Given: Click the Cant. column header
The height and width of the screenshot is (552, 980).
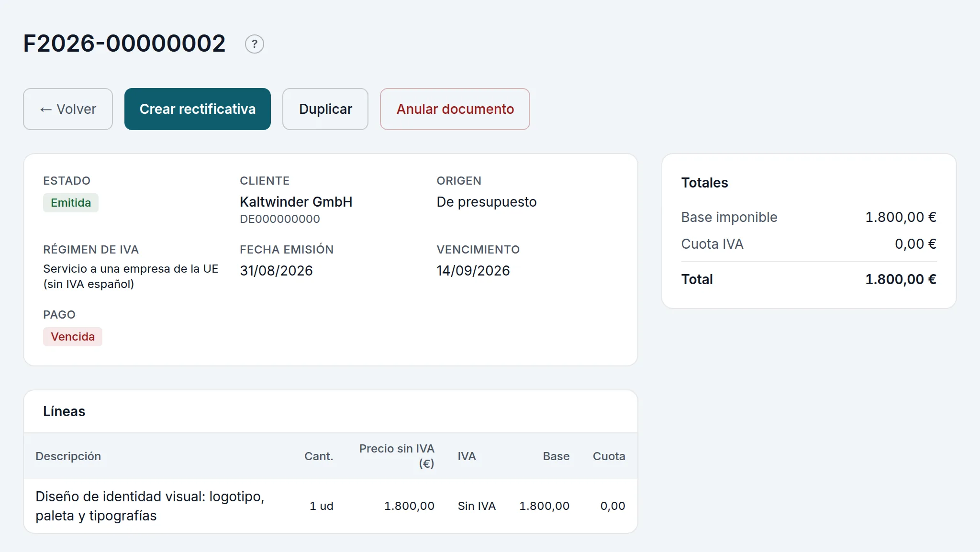Looking at the screenshot, I should pyautogui.click(x=319, y=456).
